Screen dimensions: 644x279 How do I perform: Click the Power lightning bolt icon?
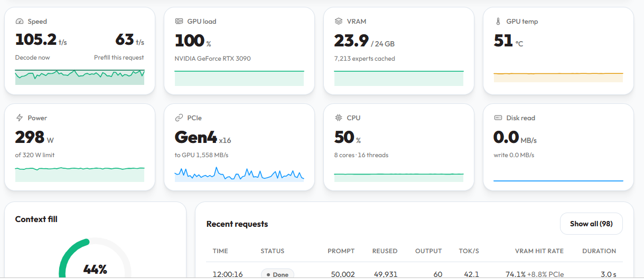click(20, 118)
